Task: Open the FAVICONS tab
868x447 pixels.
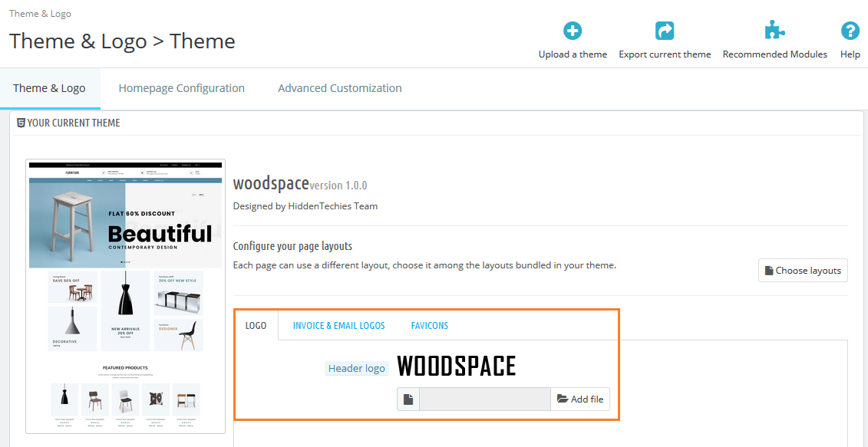Action: click(x=429, y=325)
